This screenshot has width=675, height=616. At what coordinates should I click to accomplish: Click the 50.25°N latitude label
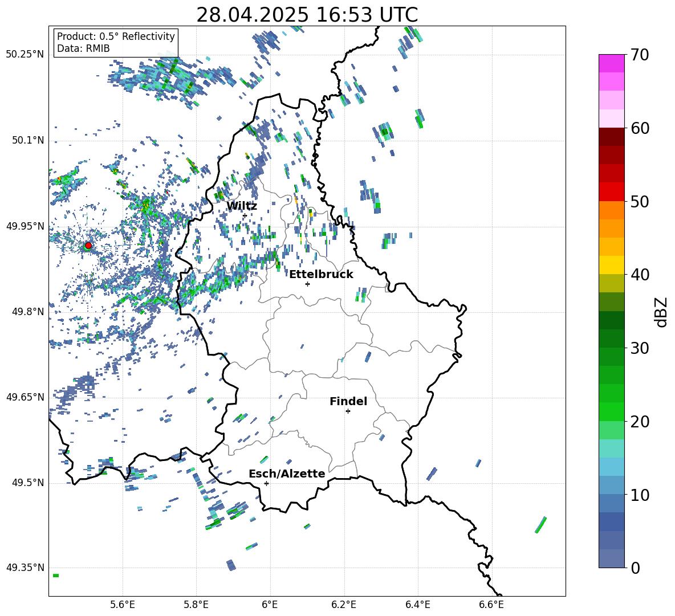[x=25, y=55]
